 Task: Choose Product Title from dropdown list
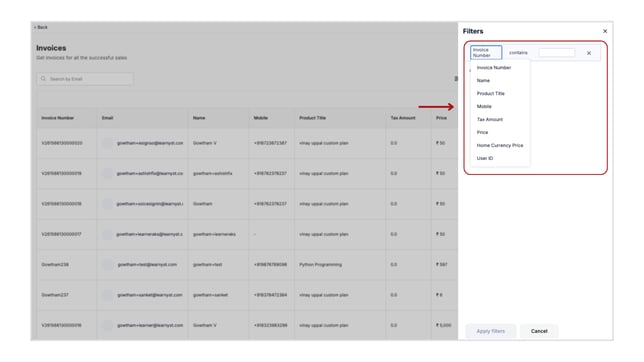click(490, 93)
